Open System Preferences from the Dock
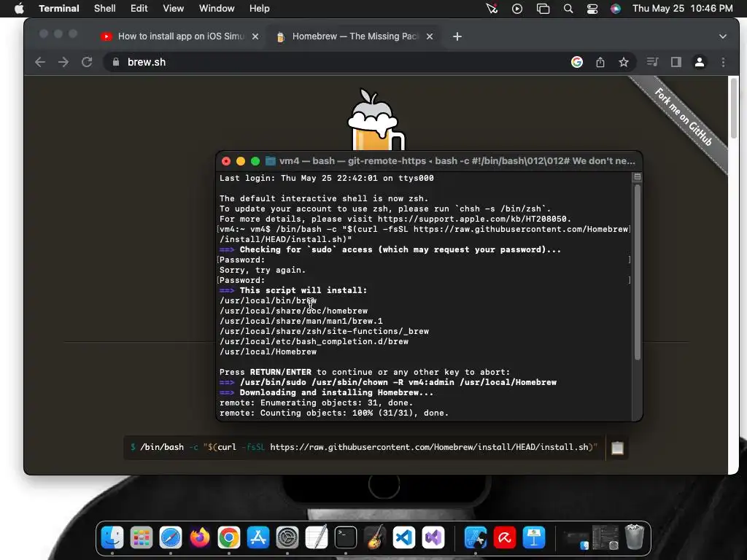Viewport: 747px width, 560px height. point(287,538)
